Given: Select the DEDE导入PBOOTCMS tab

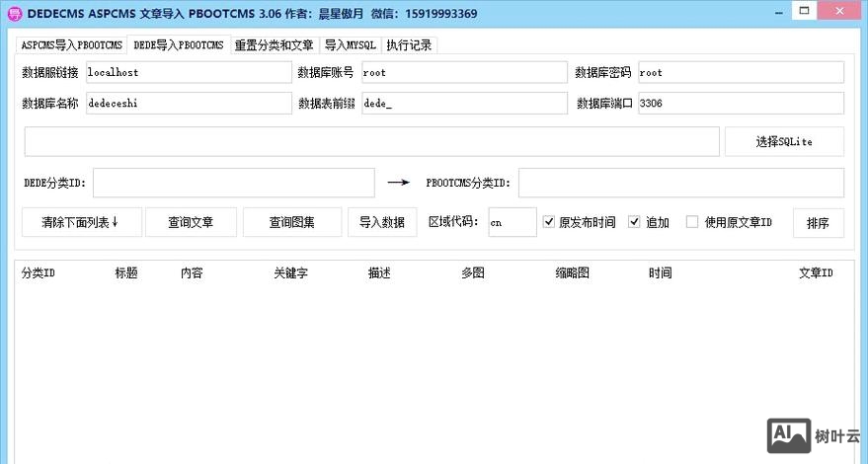Looking at the screenshot, I should point(179,44).
